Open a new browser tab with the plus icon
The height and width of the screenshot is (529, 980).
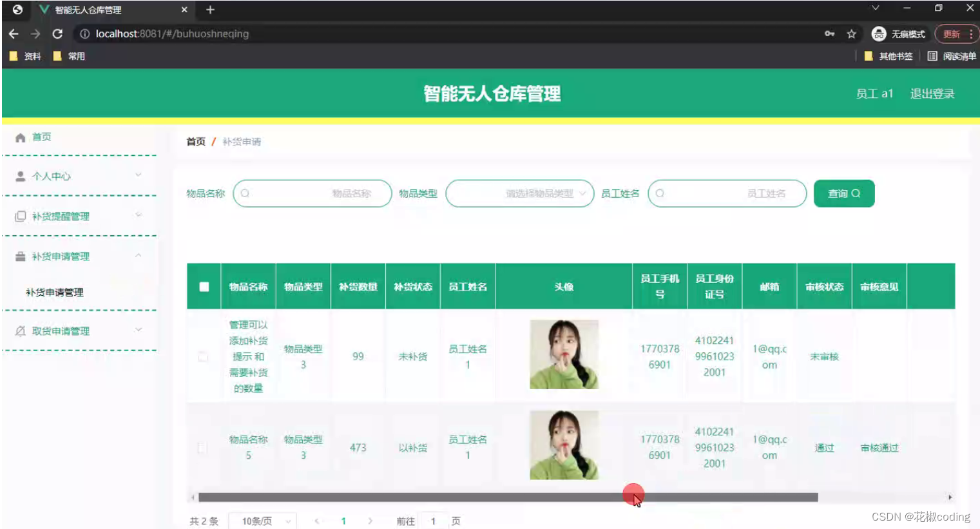click(x=210, y=10)
